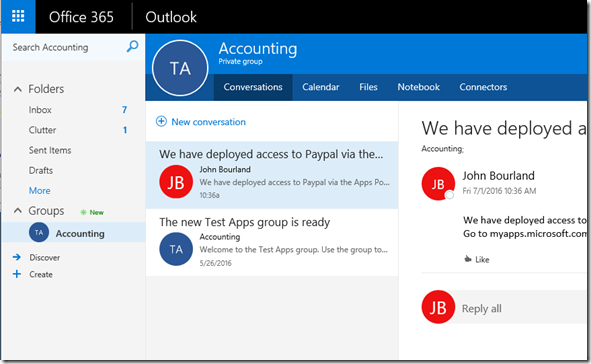The image size is (591, 364).
Task: Click the plus icon beside New conversation
Action: tap(161, 121)
